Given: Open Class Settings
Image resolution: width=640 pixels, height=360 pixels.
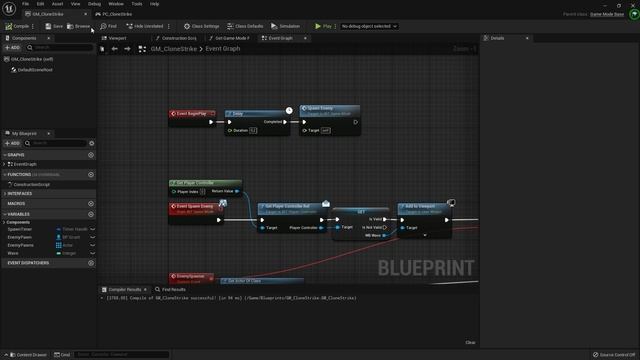Looking at the screenshot, I should (x=201, y=26).
